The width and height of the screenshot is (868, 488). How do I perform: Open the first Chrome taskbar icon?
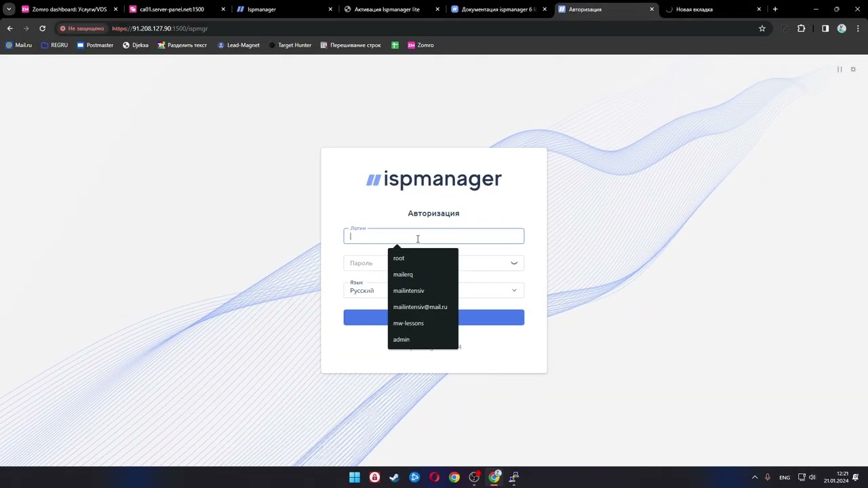[454, 477]
